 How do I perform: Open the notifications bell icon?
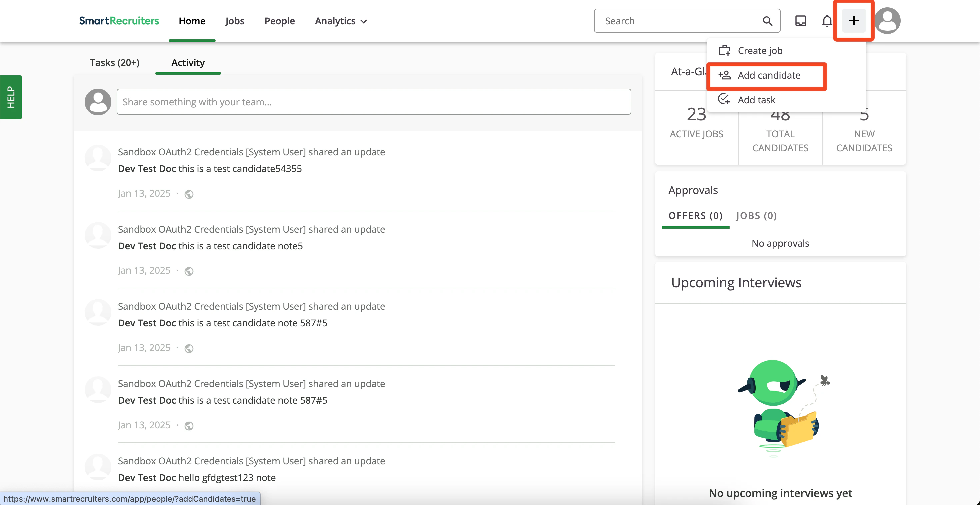pos(827,21)
